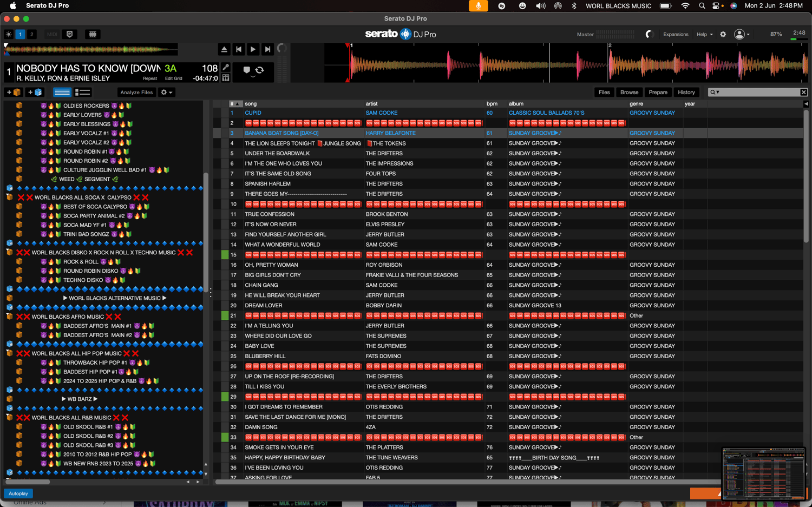Select the OLDIES ROCKERS crate
Screen dimensions: 812x507
[x=86, y=106]
